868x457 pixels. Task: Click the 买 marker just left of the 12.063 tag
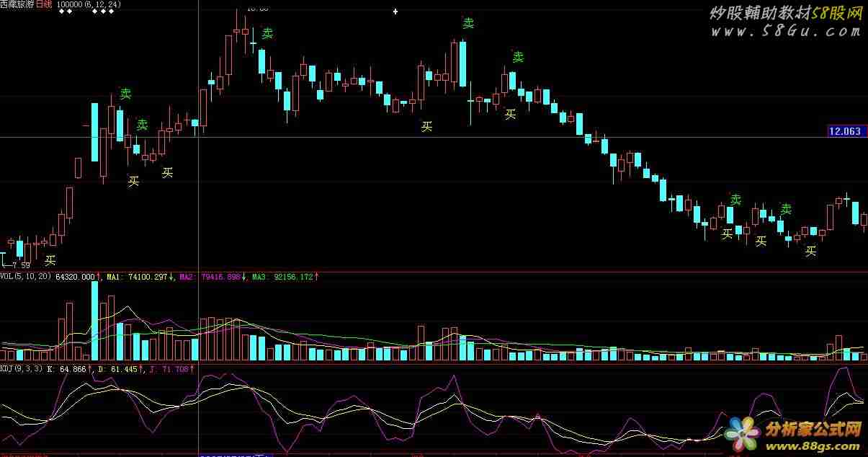coord(811,251)
